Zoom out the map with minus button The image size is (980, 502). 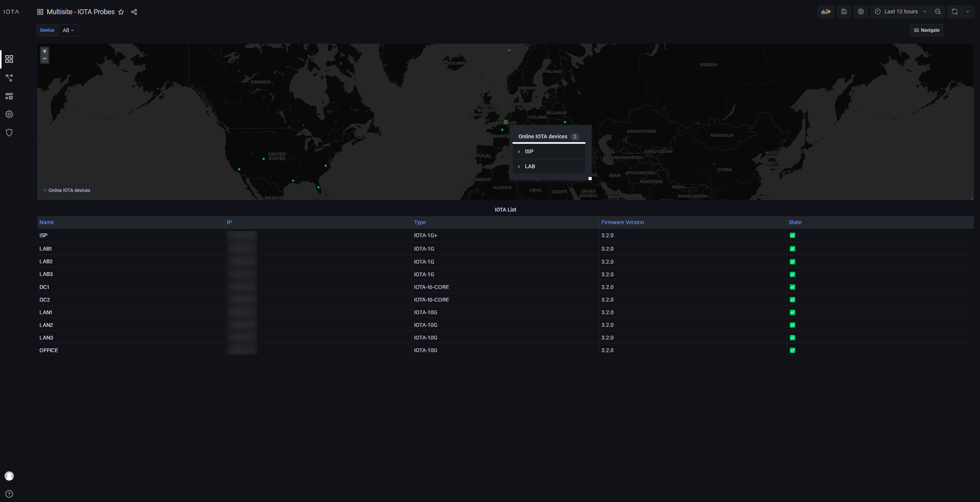pyautogui.click(x=45, y=59)
